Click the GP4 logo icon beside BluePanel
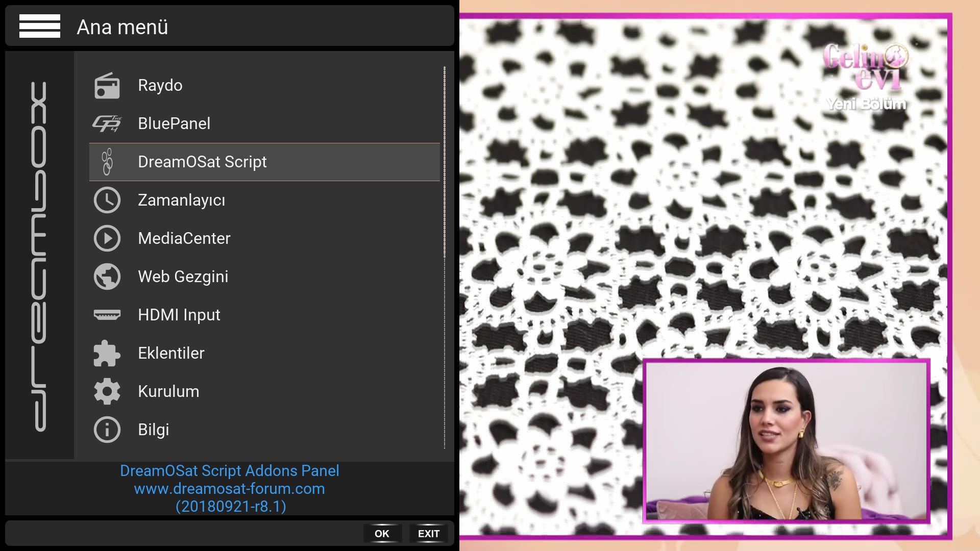This screenshot has height=551, width=980. click(107, 123)
